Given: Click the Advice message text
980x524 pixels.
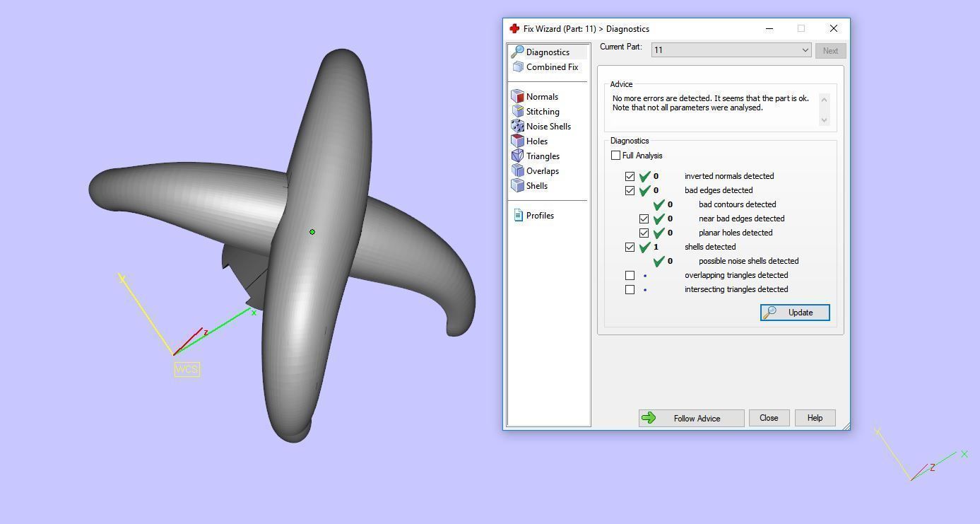Looking at the screenshot, I should 710,103.
